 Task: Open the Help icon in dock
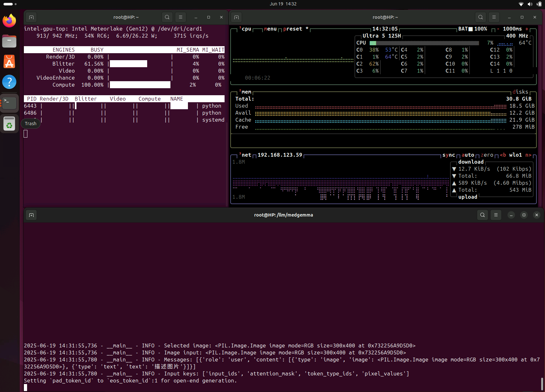[9, 82]
